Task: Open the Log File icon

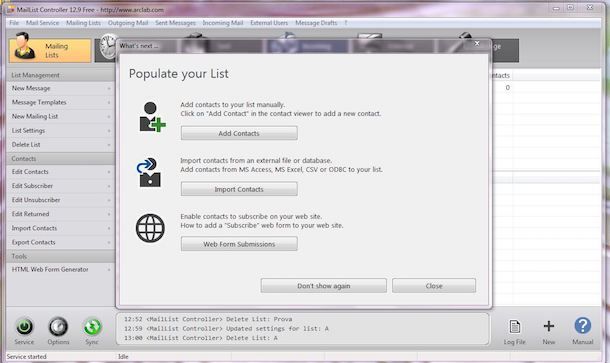Action: click(514, 326)
